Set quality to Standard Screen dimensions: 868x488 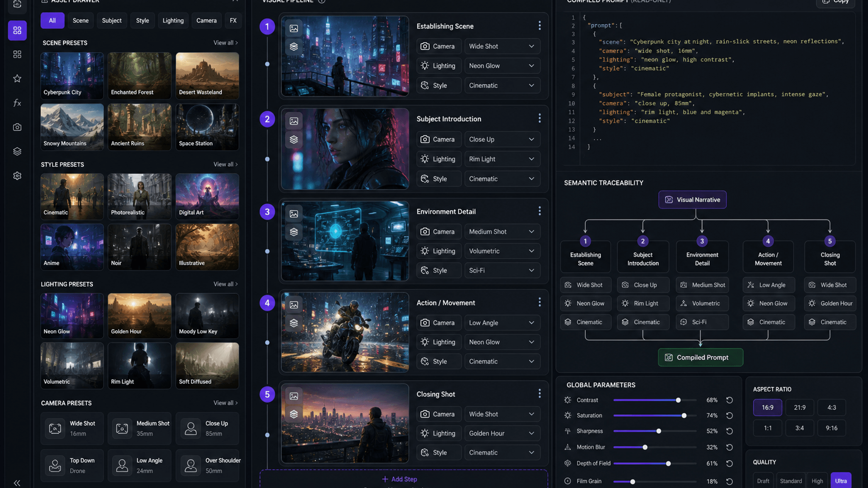point(791,481)
